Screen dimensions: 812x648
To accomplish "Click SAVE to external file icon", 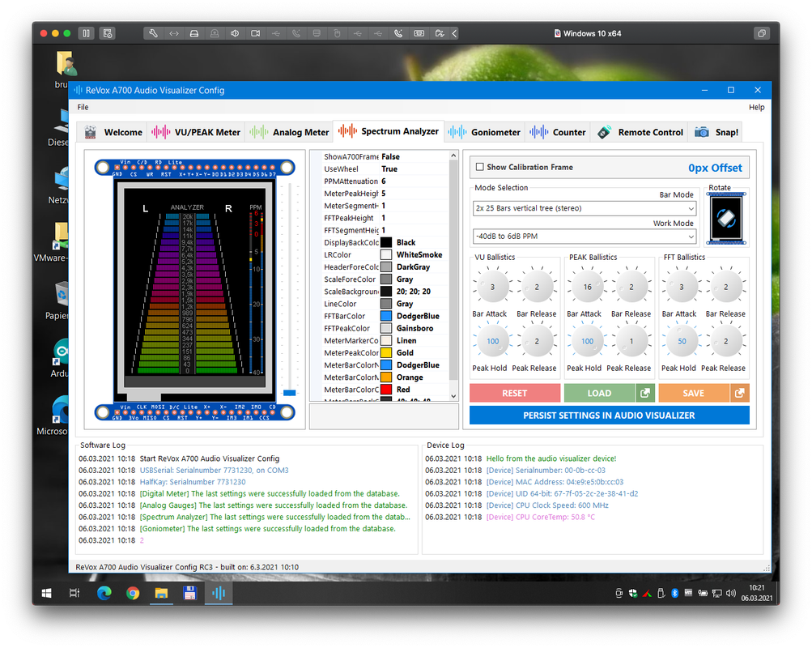I will pyautogui.click(x=739, y=393).
